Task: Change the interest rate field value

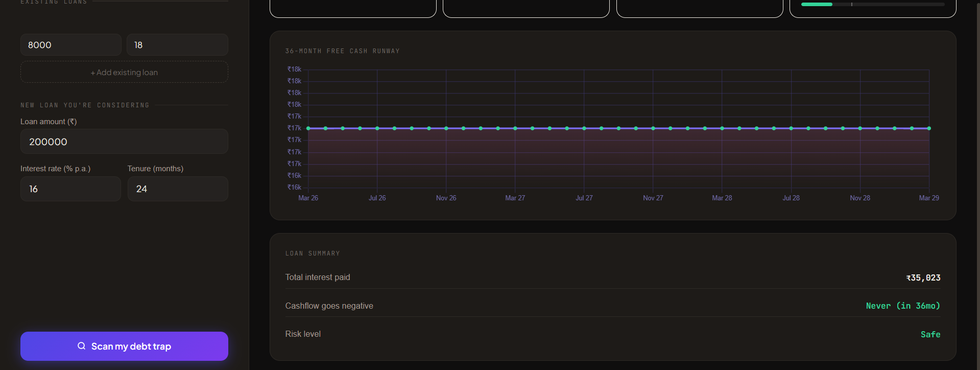Action: tap(70, 189)
